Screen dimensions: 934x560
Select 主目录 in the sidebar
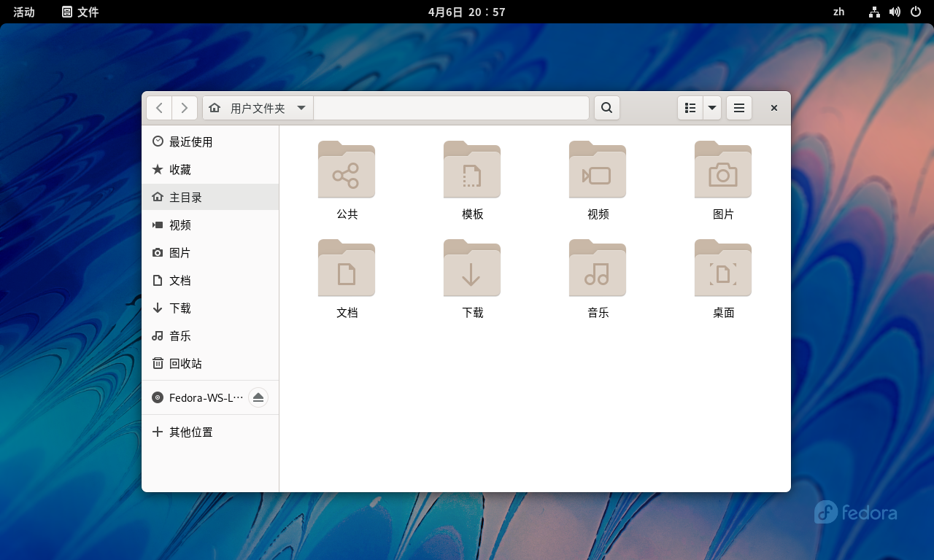tap(210, 197)
